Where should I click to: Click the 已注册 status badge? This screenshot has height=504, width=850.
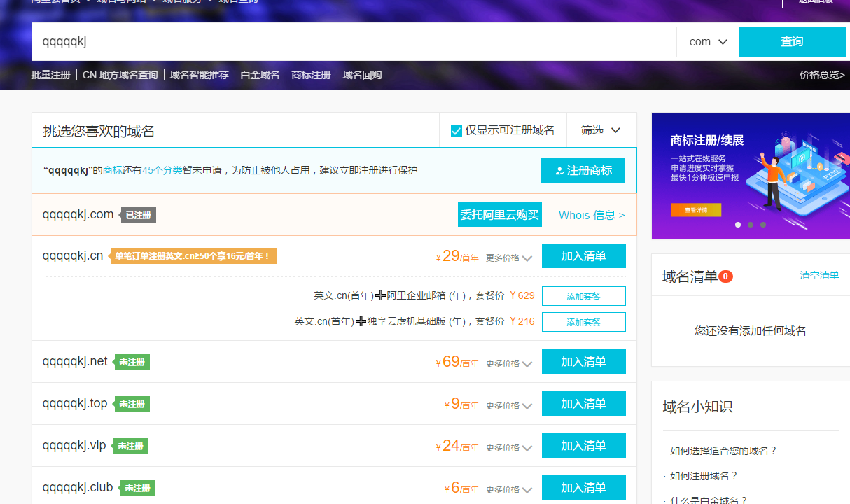coord(139,215)
